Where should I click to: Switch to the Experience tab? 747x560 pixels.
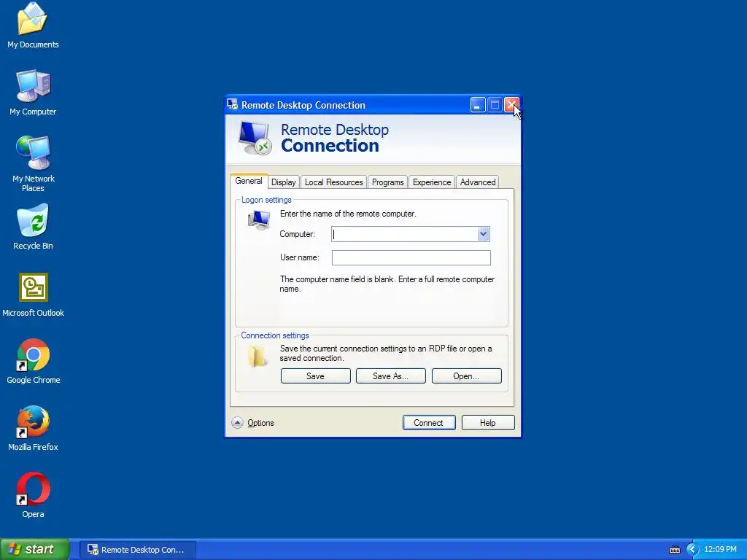click(x=432, y=182)
